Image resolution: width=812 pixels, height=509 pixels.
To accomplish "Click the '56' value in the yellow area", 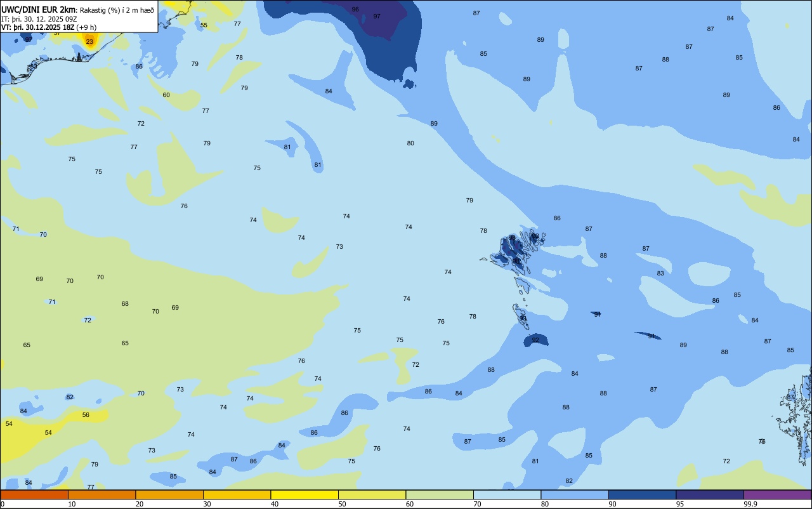I will click(x=86, y=415).
